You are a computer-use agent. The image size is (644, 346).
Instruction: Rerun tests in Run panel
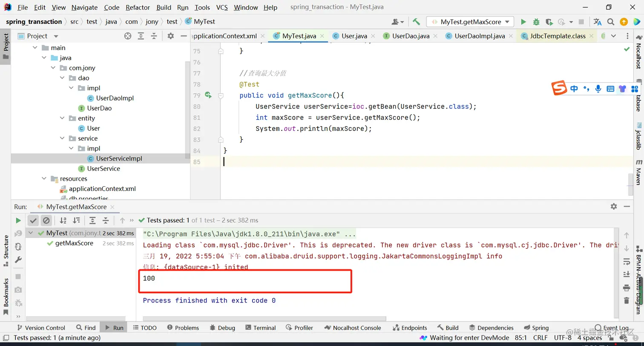pos(18,220)
